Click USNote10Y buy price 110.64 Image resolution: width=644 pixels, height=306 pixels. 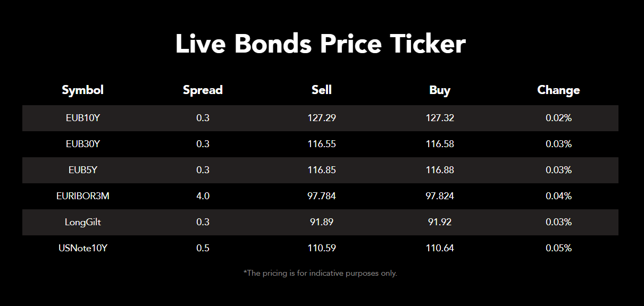click(x=440, y=248)
